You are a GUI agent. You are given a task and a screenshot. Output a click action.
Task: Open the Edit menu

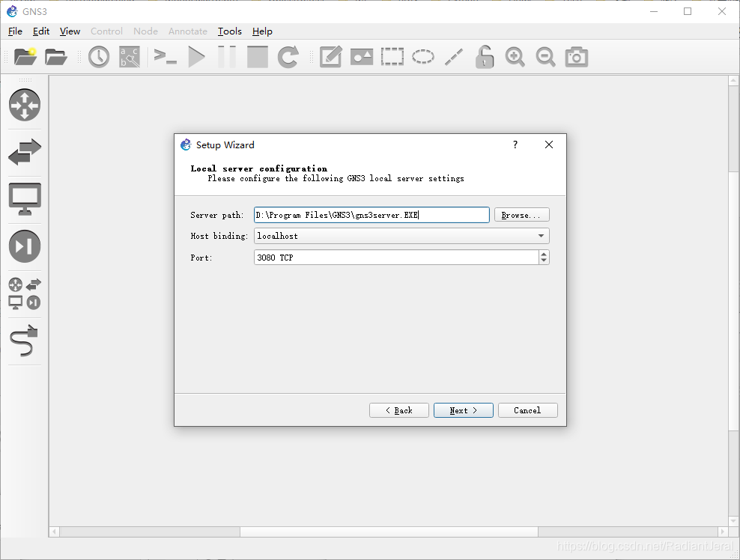click(x=41, y=31)
